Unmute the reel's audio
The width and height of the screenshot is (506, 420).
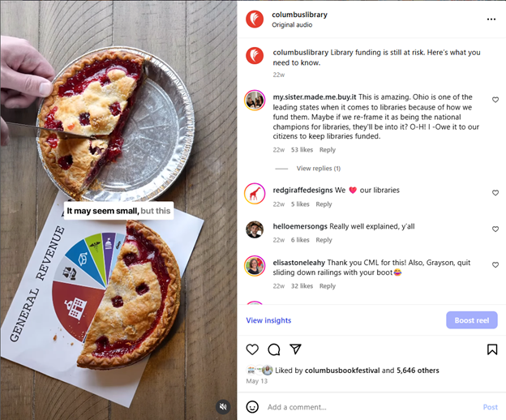point(223,407)
